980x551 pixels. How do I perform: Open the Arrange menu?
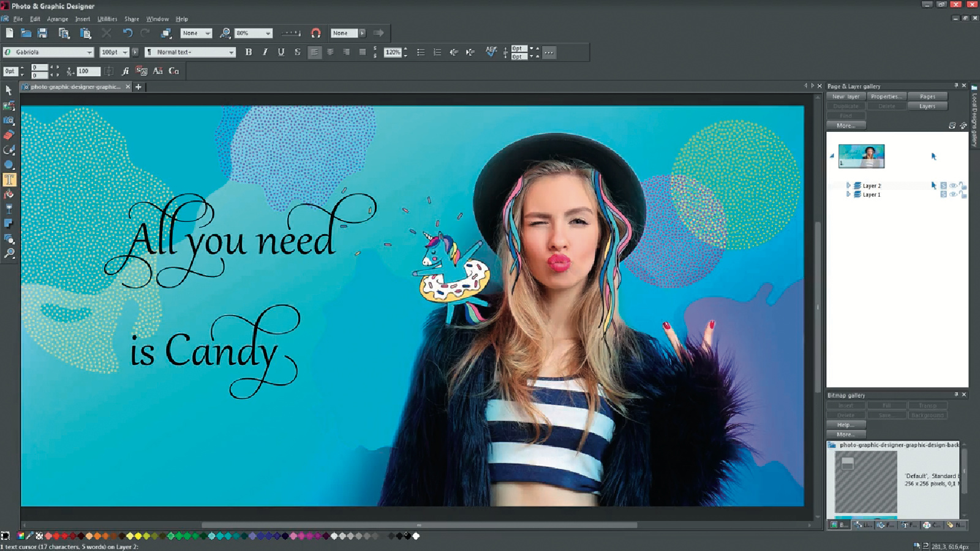pyautogui.click(x=58, y=19)
